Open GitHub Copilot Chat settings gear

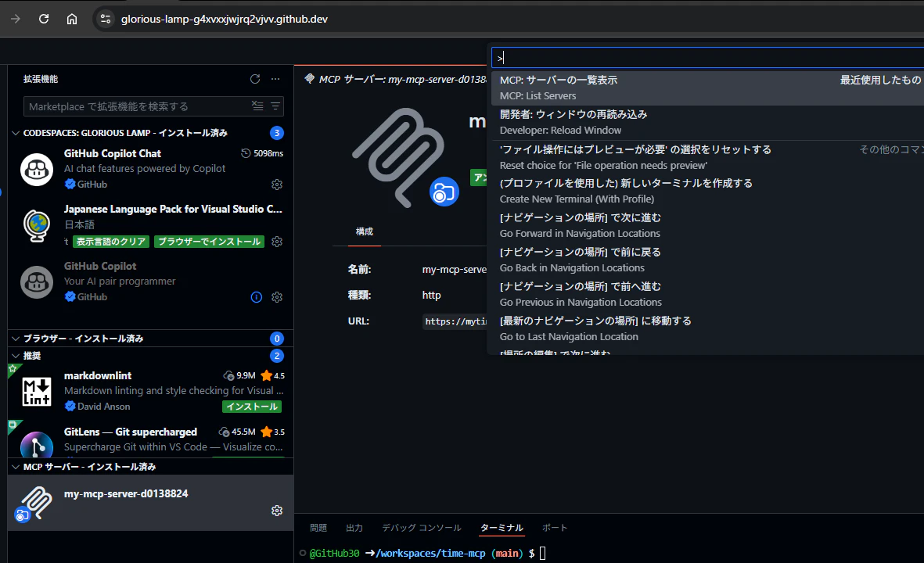[277, 185]
